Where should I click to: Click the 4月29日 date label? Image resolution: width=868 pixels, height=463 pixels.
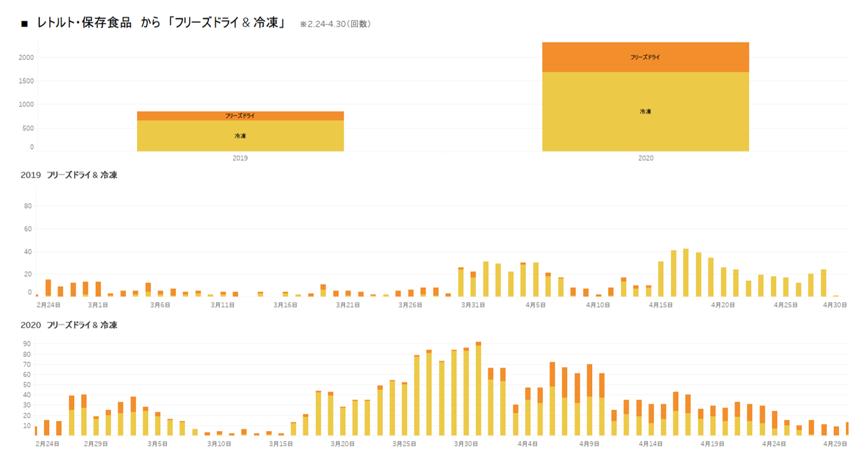[x=836, y=444]
